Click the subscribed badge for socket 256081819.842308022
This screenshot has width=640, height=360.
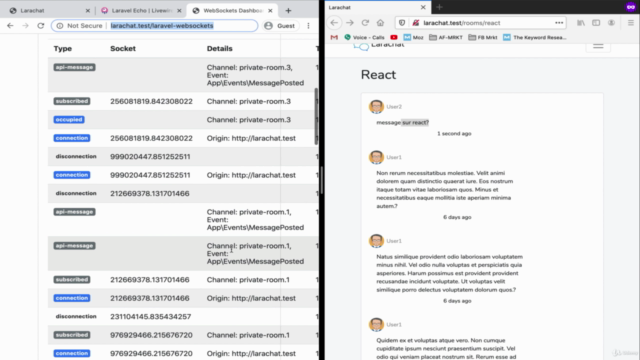[x=72, y=101]
